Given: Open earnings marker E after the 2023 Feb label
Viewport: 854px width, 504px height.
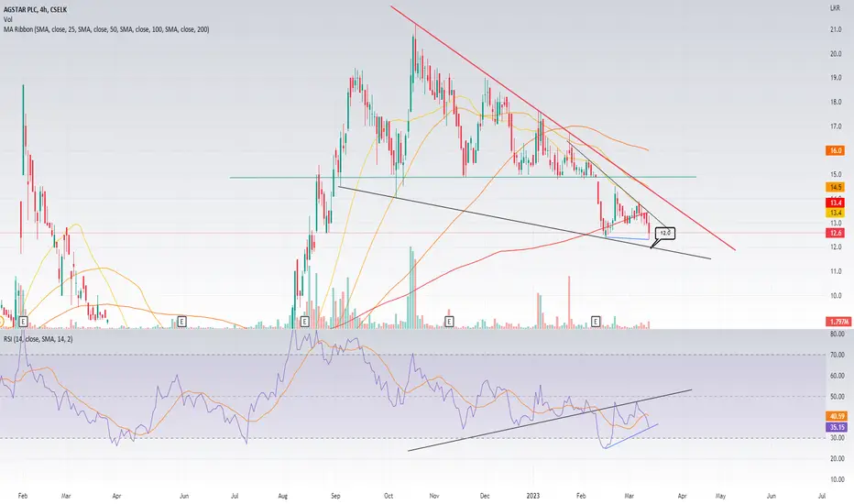Looking at the screenshot, I should pyautogui.click(x=596, y=322).
